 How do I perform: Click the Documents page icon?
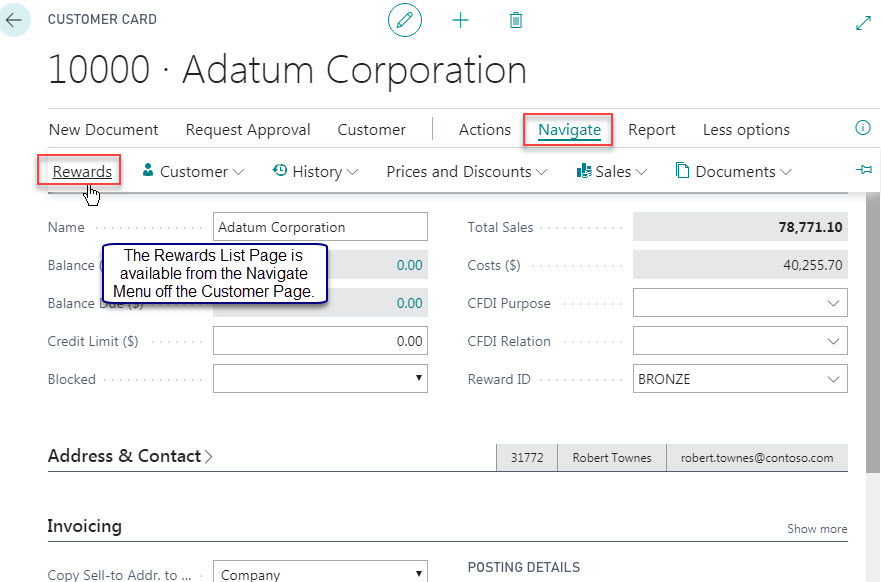tap(682, 170)
